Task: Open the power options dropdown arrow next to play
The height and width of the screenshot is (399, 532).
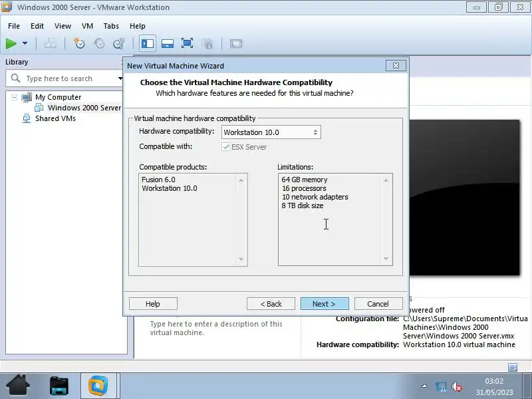Action: [25, 43]
